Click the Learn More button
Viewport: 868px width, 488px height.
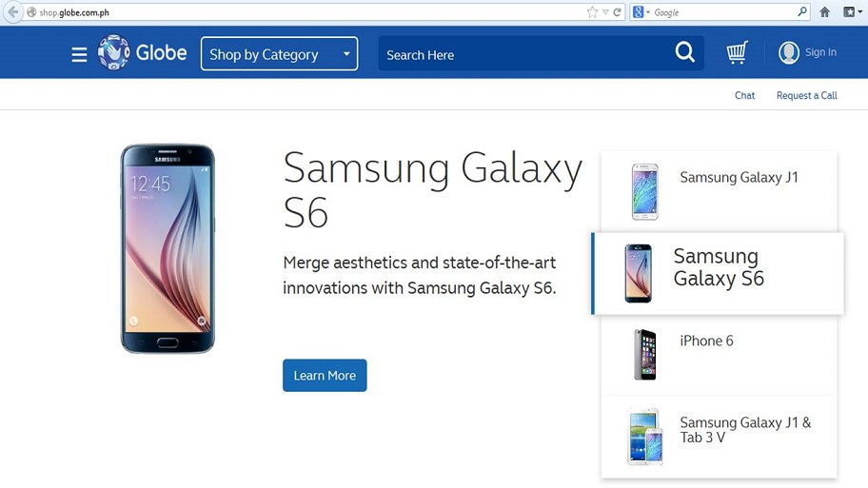coord(325,375)
